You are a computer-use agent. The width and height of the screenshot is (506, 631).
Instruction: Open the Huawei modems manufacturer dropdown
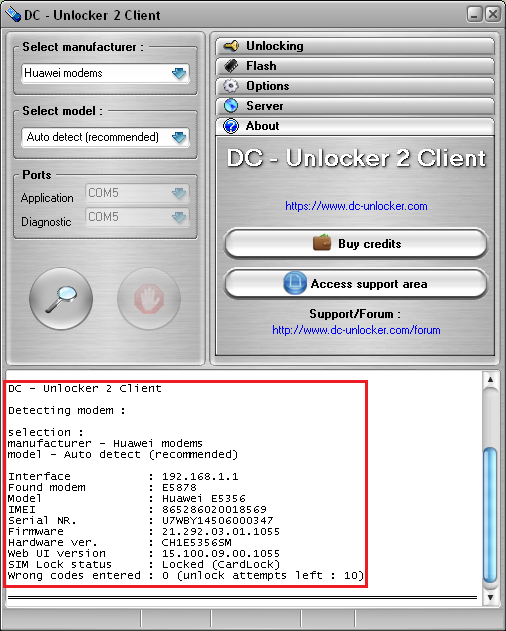tap(105, 73)
